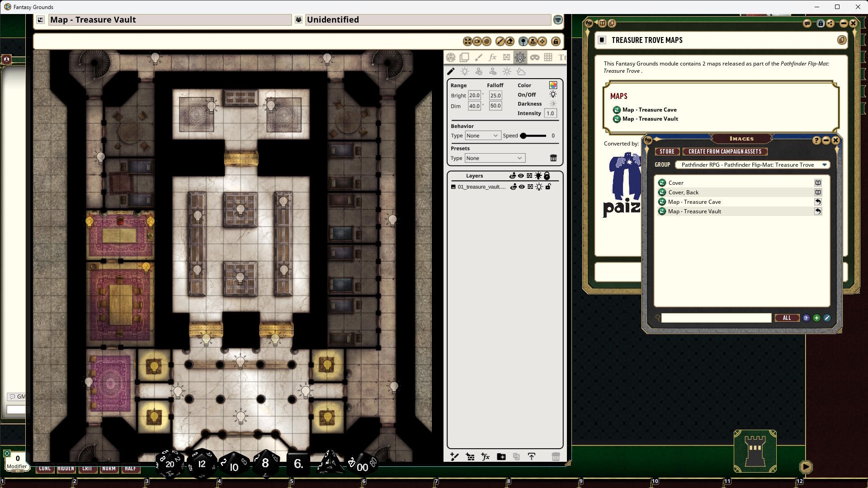Toggle the light On/Off icon
Image resolution: width=868 pixels, height=488 pixels.
pos(553,94)
